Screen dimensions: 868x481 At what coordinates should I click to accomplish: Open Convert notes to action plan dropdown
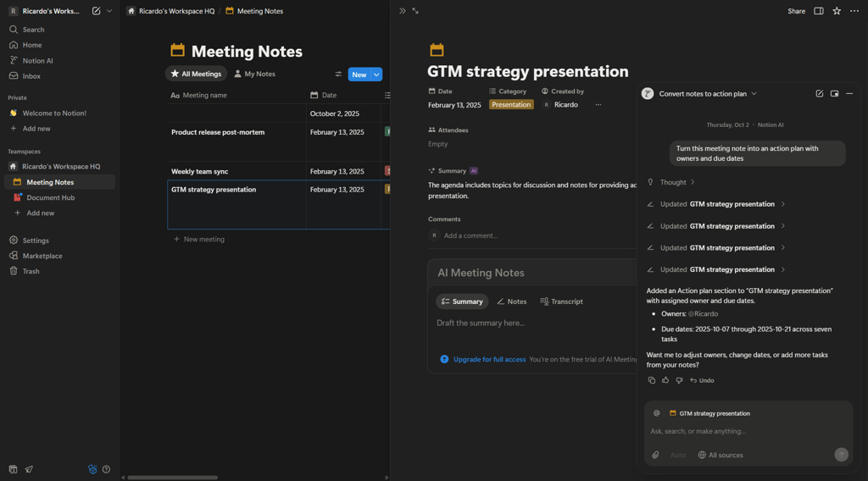[x=708, y=93]
